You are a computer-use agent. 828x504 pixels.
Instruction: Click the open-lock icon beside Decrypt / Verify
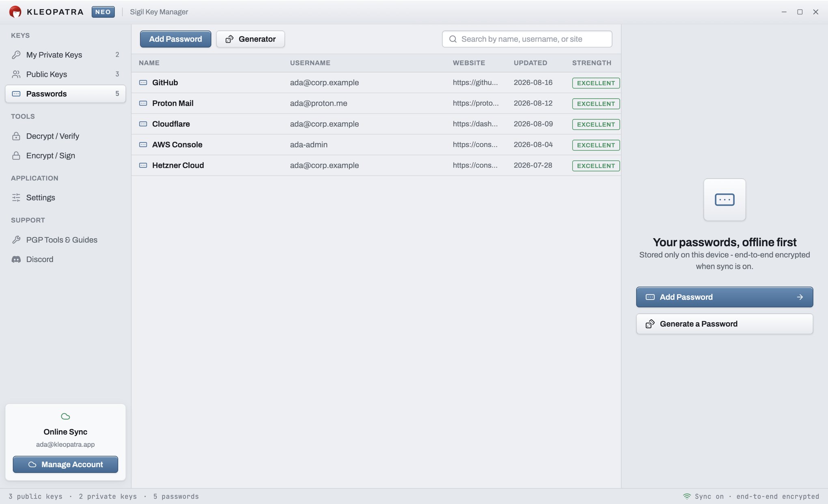tap(16, 136)
